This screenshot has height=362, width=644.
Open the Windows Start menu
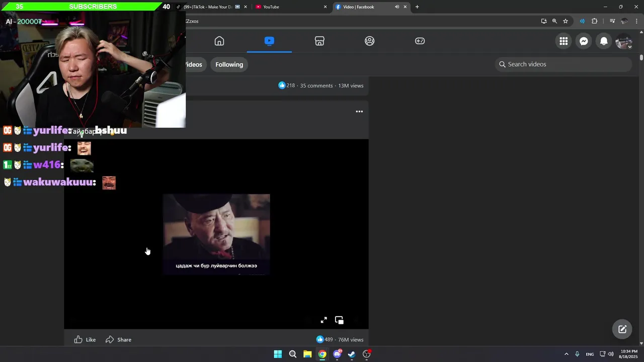pos(278,354)
